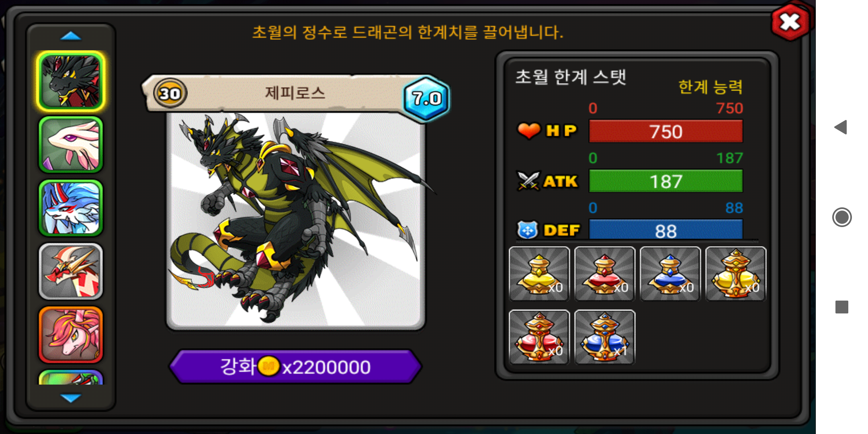Screen dimensions: 868x434
Task: Close the transcendence window with red X
Action: coord(790,22)
